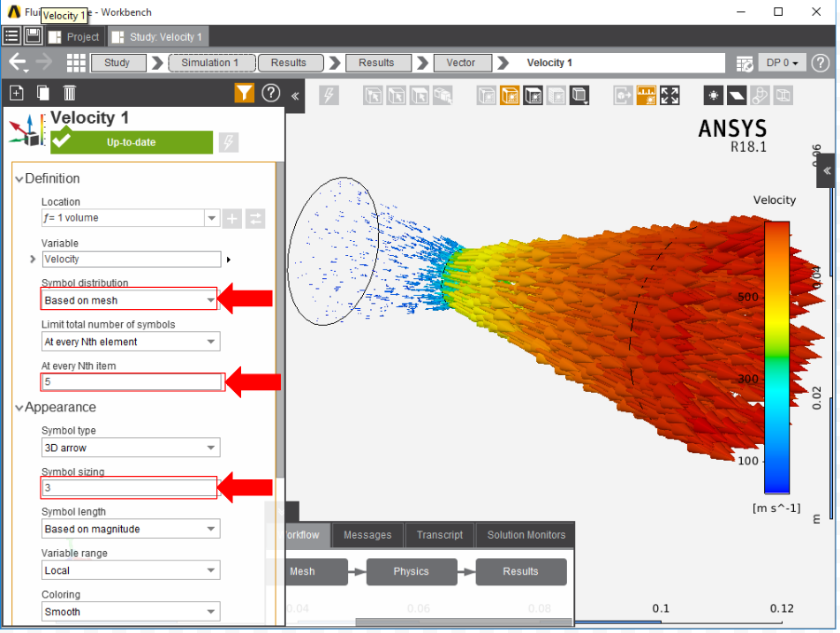
Task: Click the fit-to-view expand arrows icon
Action: (x=670, y=96)
